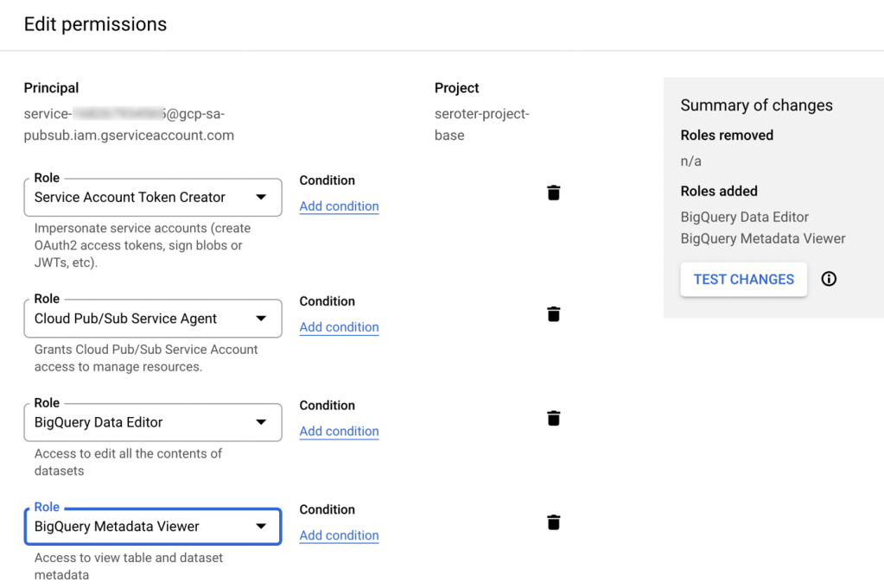This screenshot has height=588, width=884.
Task: Click the Edit permissions heading
Action: [95, 24]
